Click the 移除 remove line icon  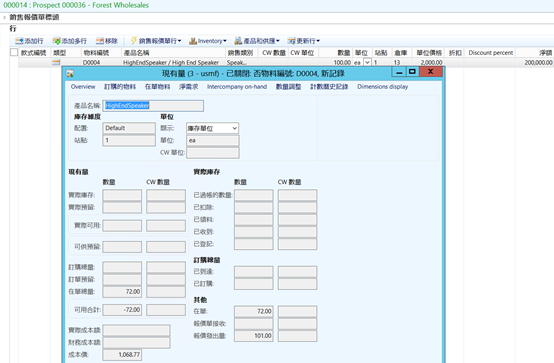coord(100,41)
